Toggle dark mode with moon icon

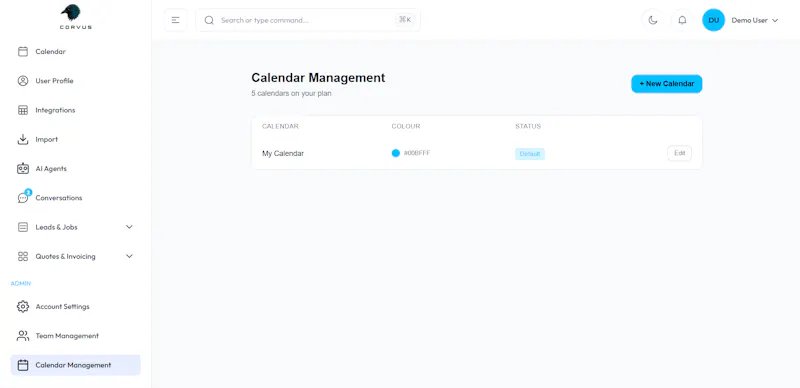click(x=653, y=20)
